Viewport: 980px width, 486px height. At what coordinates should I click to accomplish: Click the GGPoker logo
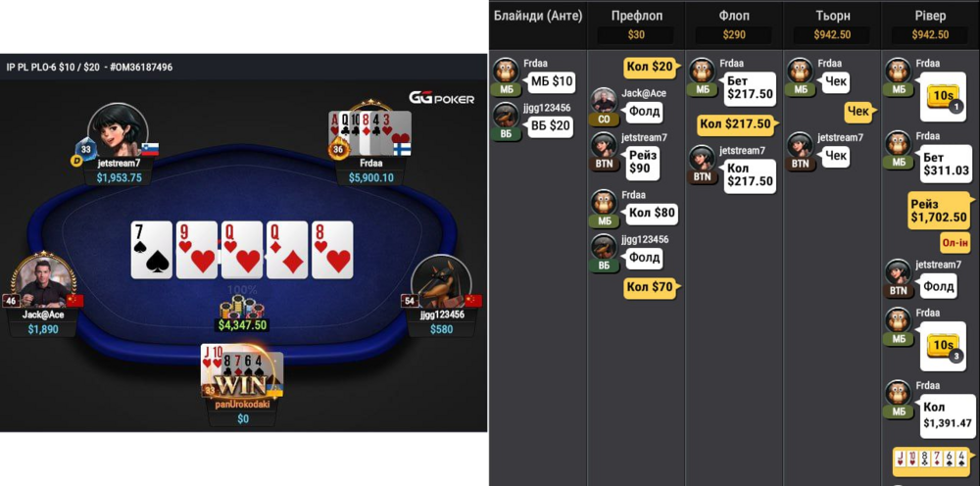[441, 98]
